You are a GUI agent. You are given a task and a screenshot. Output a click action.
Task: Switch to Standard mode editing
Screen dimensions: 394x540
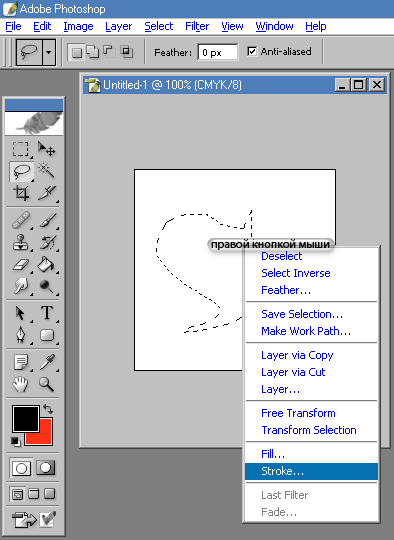coord(21,468)
